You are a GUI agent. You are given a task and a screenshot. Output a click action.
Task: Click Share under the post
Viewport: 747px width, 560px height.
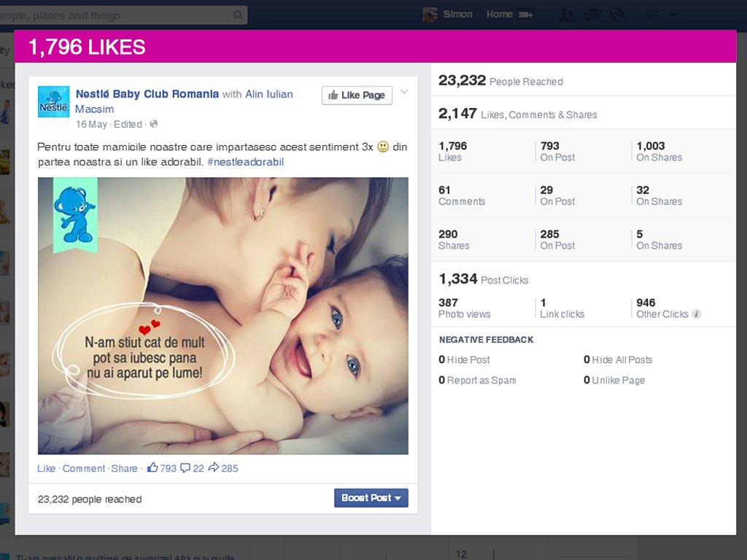[x=124, y=469]
